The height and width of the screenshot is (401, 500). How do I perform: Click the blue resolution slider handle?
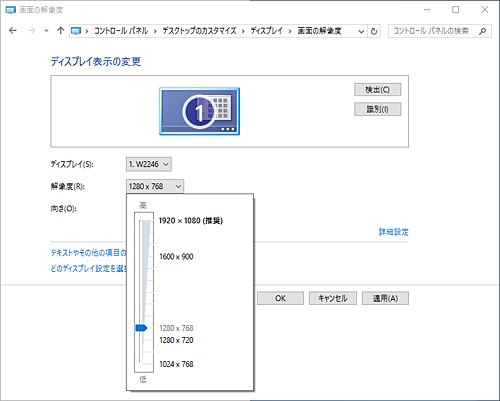[141, 328]
